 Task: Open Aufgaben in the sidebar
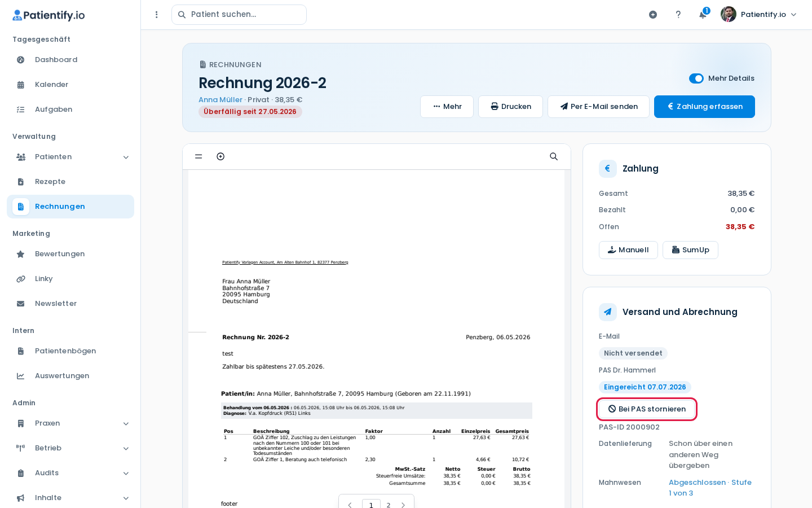pyautogui.click(x=70, y=110)
